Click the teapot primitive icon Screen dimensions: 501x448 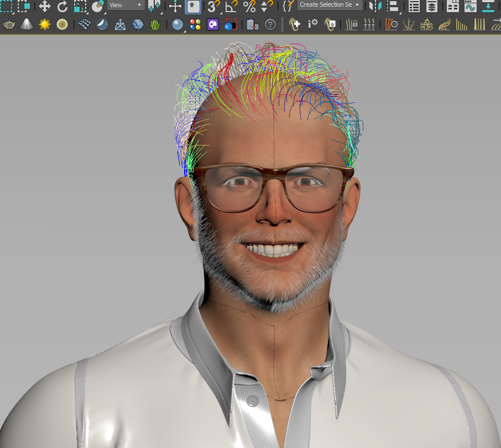coord(9,24)
